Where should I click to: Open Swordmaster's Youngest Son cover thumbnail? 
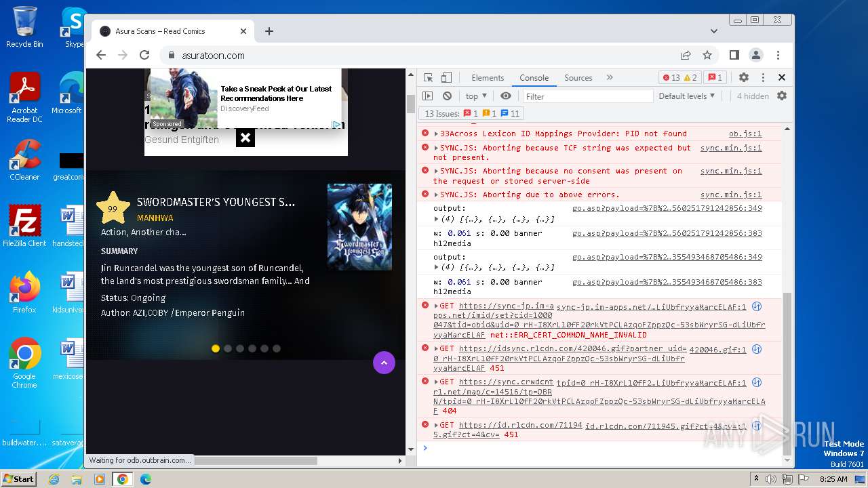pos(359,227)
